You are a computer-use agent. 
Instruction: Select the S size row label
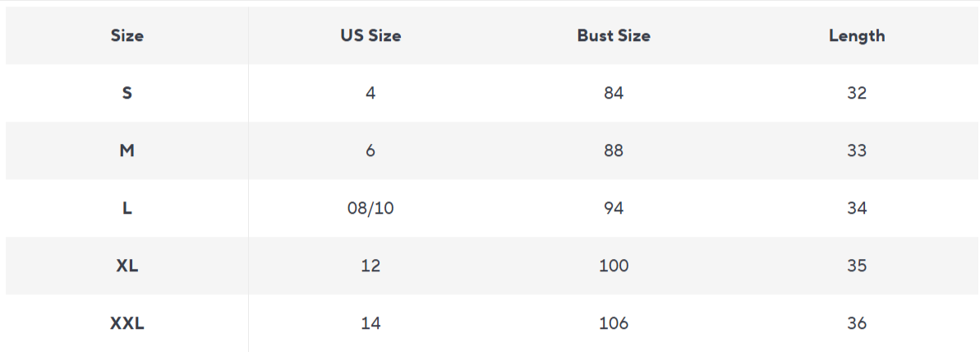127,93
